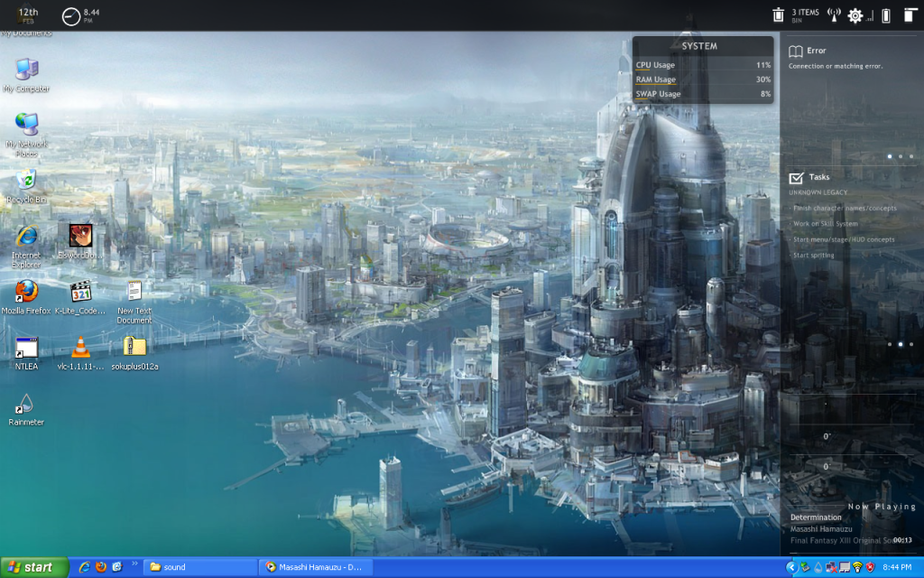Click third Quick Launch icon beside Firefox

[117, 567]
